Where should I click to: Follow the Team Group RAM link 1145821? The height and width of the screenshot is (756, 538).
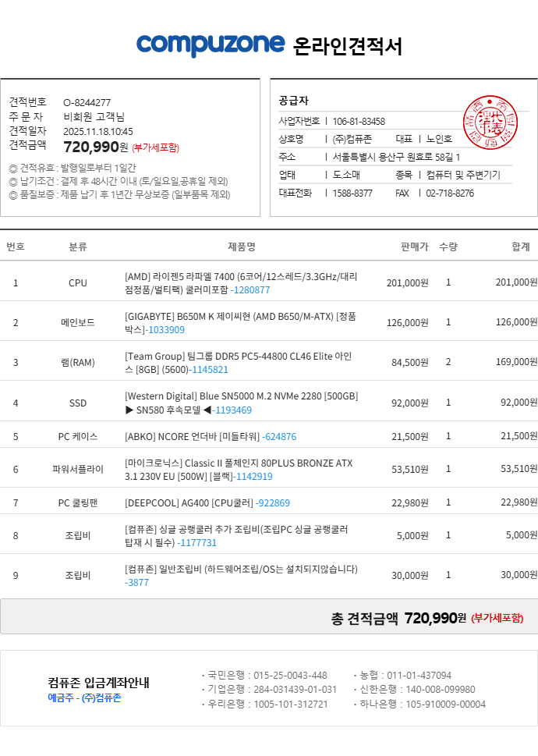[210, 369]
